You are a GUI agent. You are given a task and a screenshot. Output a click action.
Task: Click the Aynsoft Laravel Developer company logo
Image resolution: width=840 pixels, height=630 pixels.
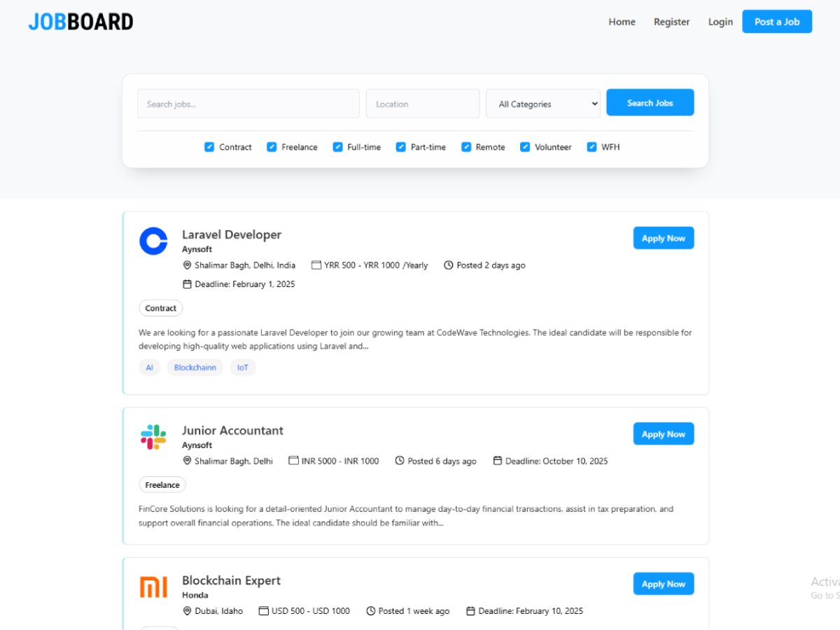153,241
